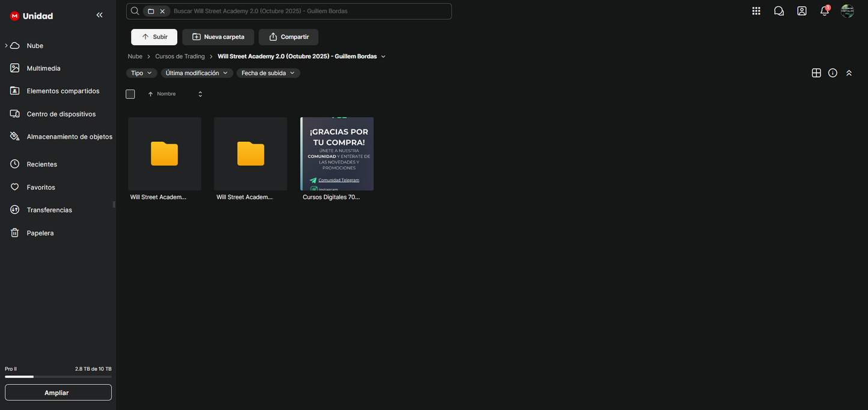Viewport: 868px width, 410px height.
Task: Open the Última modificación filter dropdown
Action: [197, 73]
